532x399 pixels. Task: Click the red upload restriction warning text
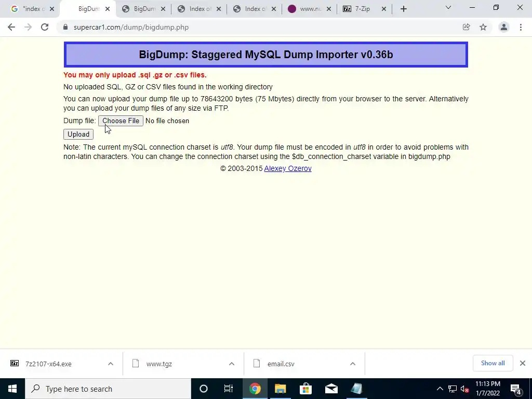click(135, 75)
